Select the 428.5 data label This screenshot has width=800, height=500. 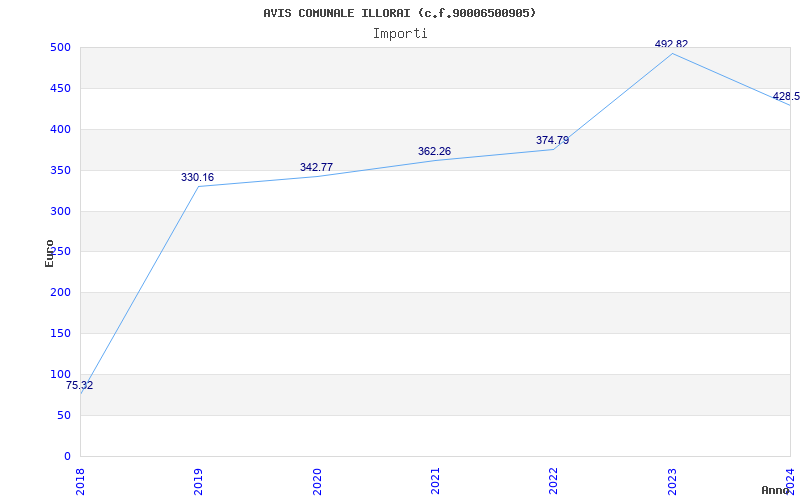click(786, 96)
